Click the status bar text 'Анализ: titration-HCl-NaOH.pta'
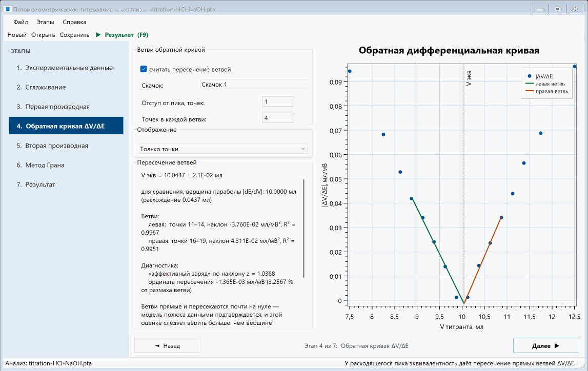 [x=48, y=363]
